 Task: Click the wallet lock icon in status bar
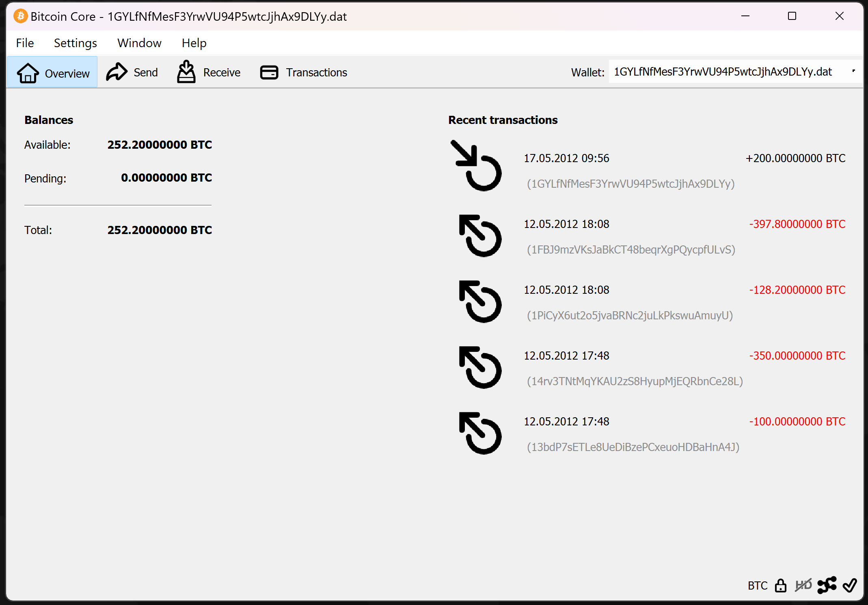point(780,585)
